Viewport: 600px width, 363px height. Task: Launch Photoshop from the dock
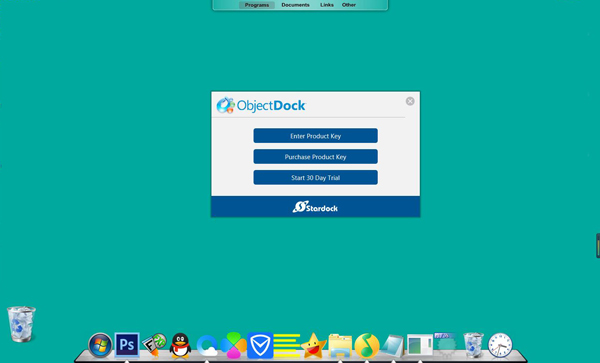[x=127, y=345]
